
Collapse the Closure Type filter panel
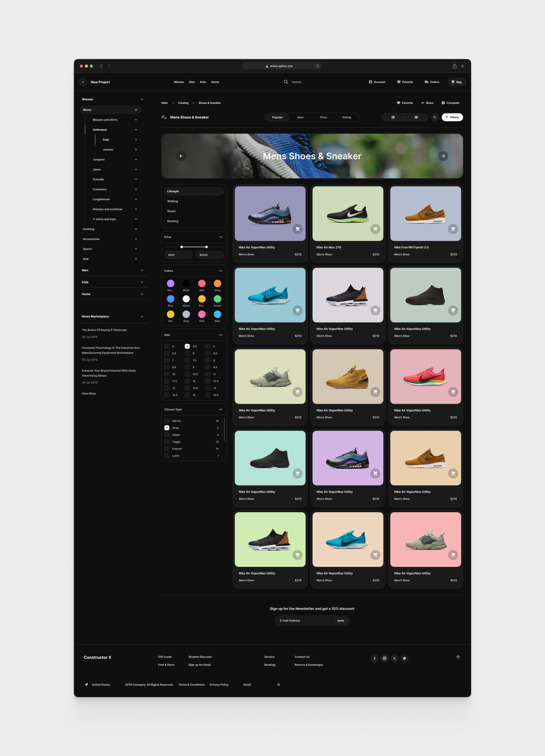220,409
